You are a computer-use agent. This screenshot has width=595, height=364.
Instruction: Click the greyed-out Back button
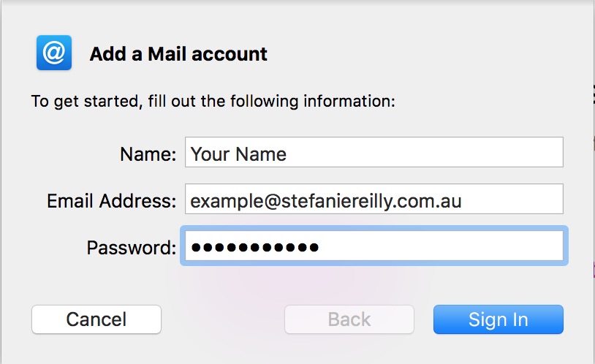[x=349, y=319]
